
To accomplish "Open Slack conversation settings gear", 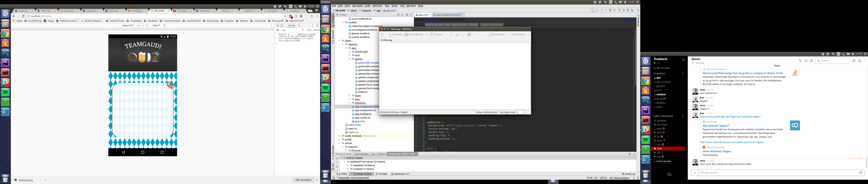I will point(811,61).
